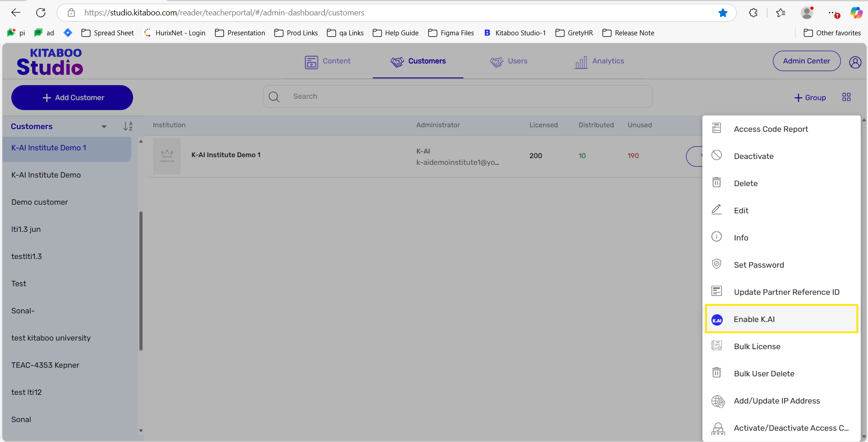Click the institution logo thumbnail
This screenshot has width=868, height=442.
167,156
